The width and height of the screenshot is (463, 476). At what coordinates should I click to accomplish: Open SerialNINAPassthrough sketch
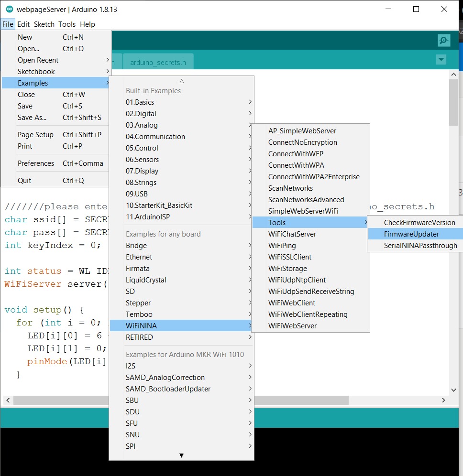coord(416,246)
